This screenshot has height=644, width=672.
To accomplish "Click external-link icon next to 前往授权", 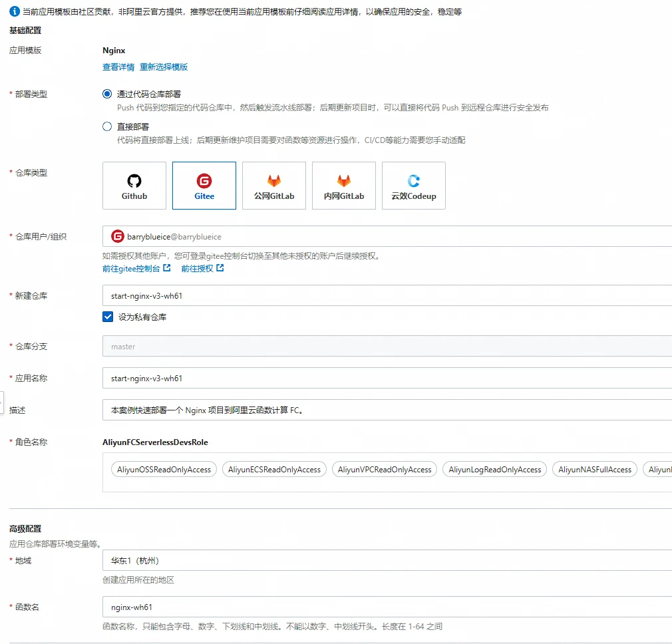I will click(220, 268).
